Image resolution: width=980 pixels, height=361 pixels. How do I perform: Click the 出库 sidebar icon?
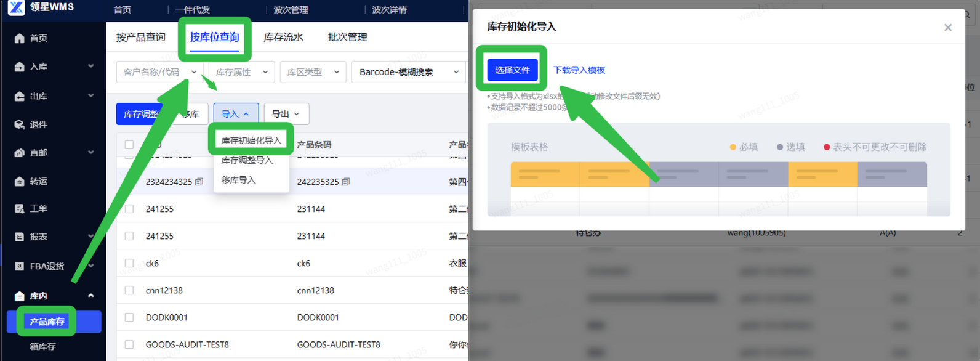tap(20, 96)
